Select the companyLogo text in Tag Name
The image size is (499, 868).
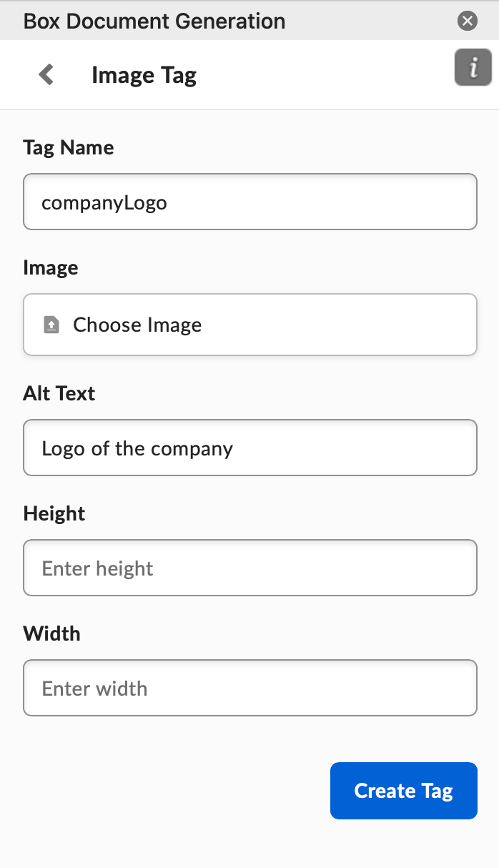[106, 202]
